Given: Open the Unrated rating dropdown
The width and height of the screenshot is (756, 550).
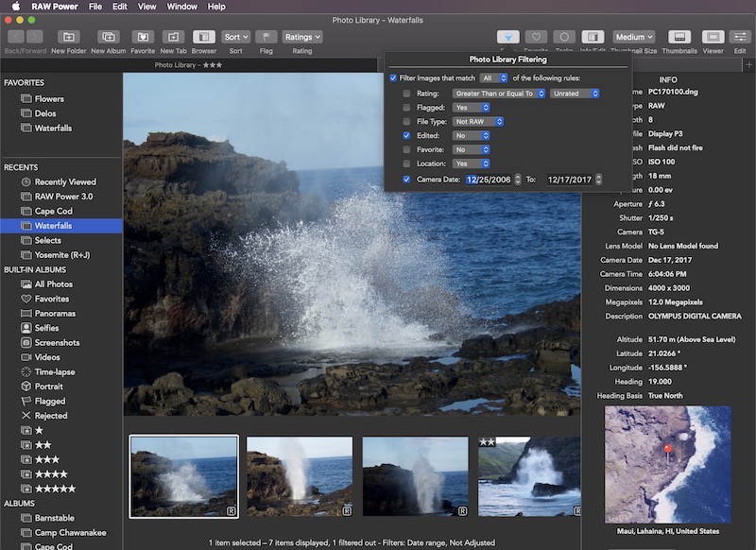Looking at the screenshot, I should click(575, 94).
